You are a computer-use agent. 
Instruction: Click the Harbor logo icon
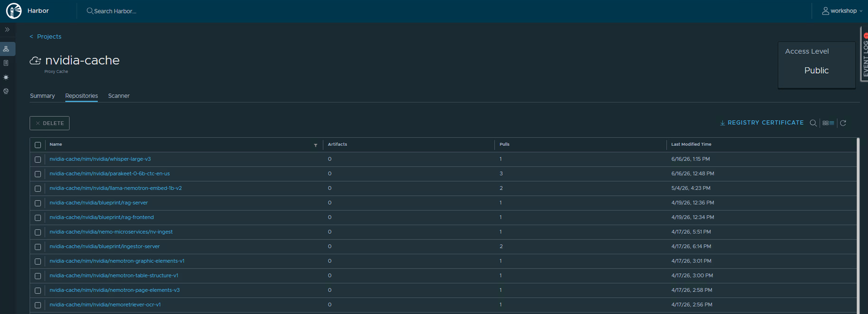[x=14, y=11]
